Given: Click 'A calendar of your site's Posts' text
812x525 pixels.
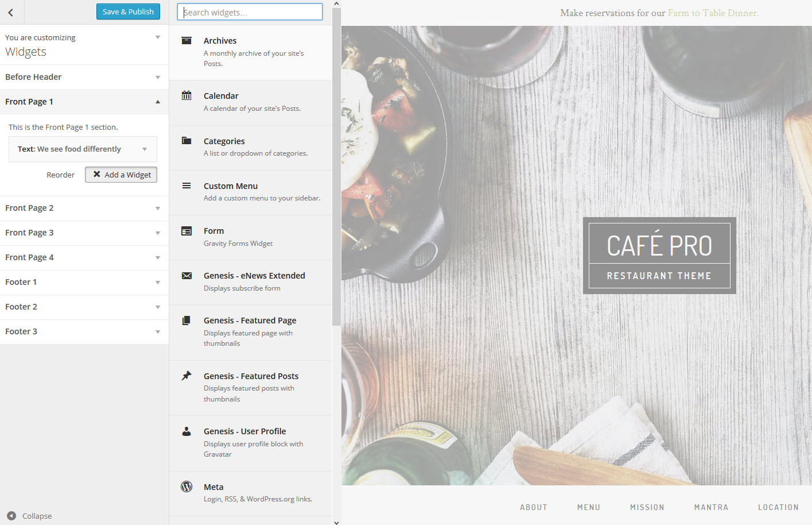Looking at the screenshot, I should click(252, 109).
